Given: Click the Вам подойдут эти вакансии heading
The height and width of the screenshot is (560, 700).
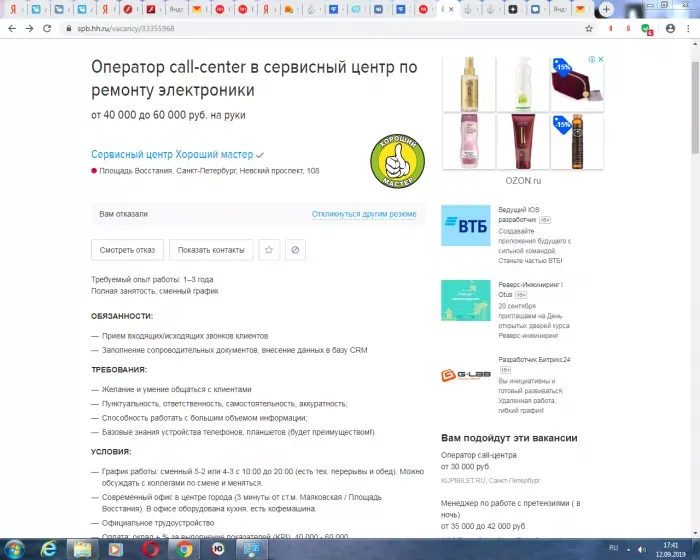Looking at the screenshot, I should [509, 438].
